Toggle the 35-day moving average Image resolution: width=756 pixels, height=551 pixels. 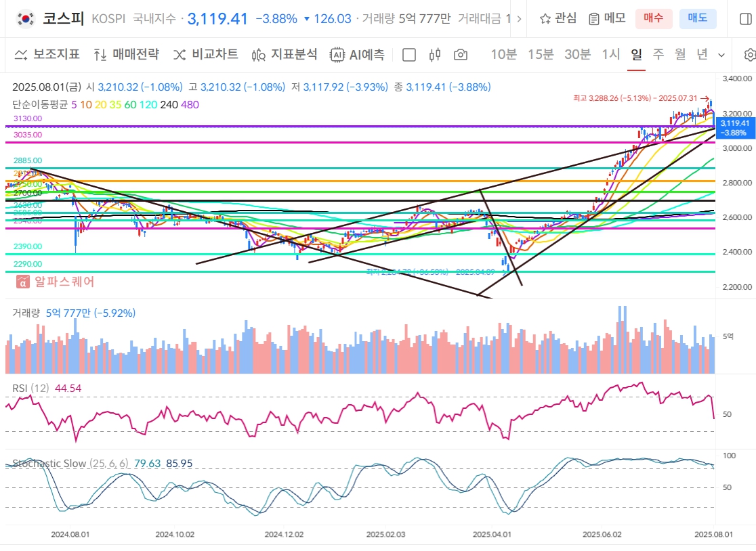(x=115, y=104)
